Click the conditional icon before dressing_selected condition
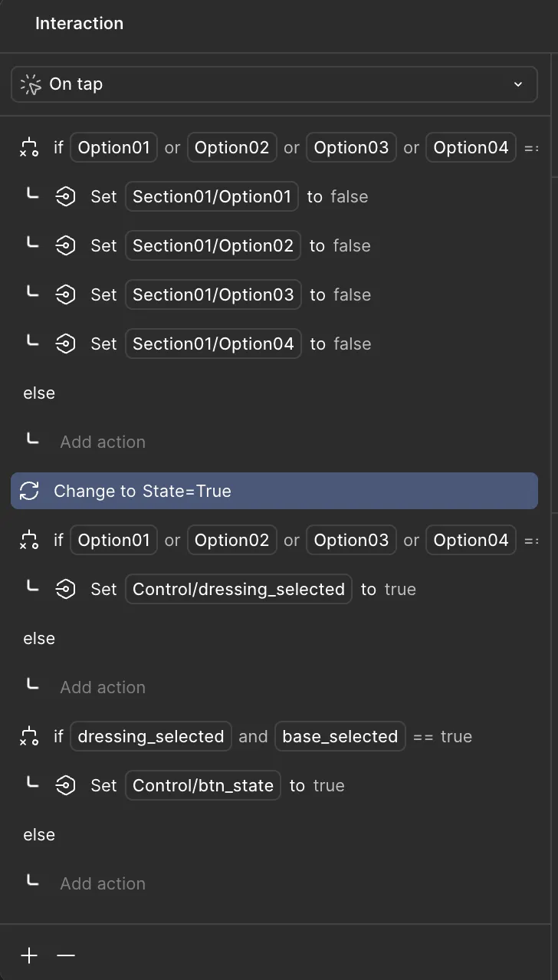Image resolution: width=558 pixels, height=980 pixels. [29, 736]
